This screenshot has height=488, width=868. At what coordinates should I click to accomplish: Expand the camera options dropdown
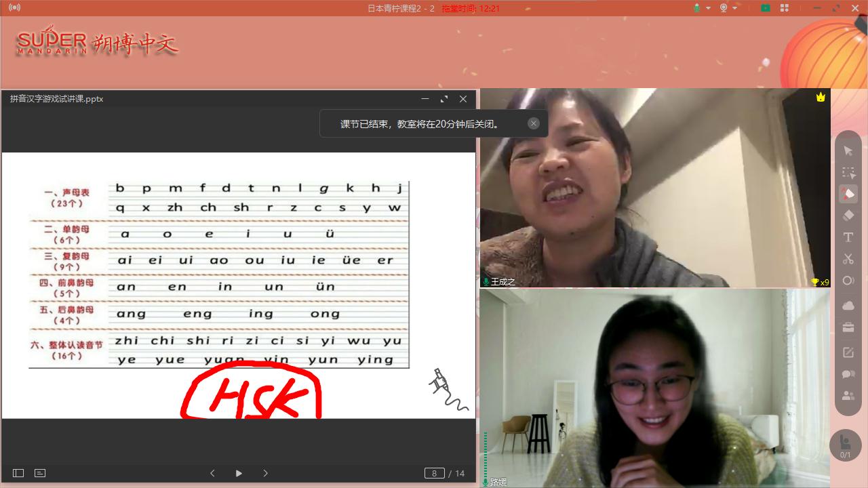click(x=736, y=8)
